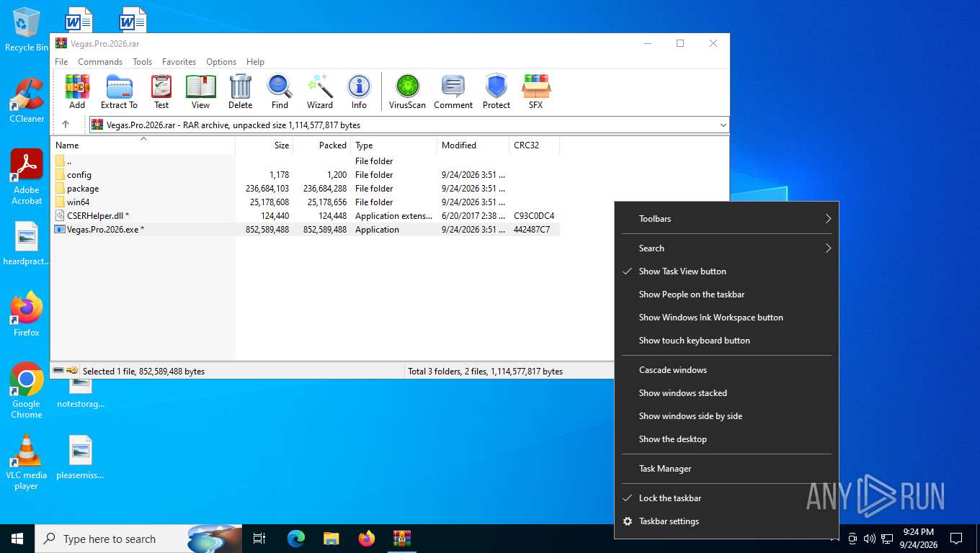The width and height of the screenshot is (980, 553).
Task: Open the Find files tool
Action: pos(280,91)
